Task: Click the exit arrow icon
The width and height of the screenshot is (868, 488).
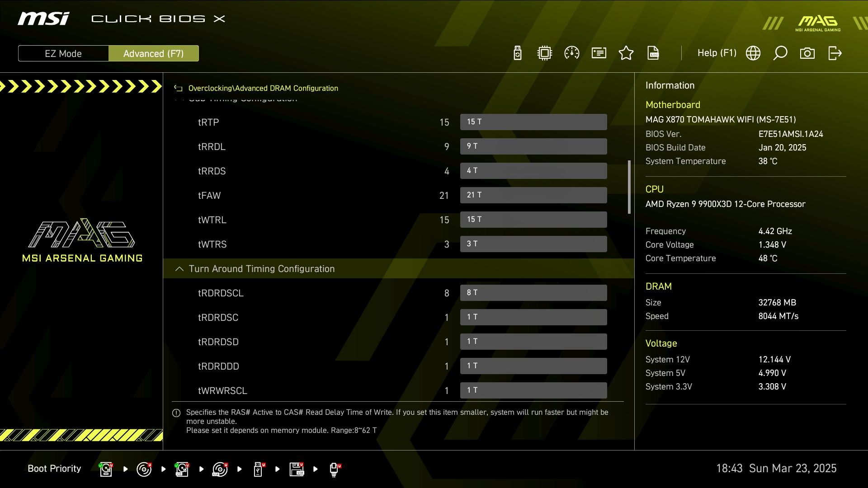Action: click(x=835, y=53)
